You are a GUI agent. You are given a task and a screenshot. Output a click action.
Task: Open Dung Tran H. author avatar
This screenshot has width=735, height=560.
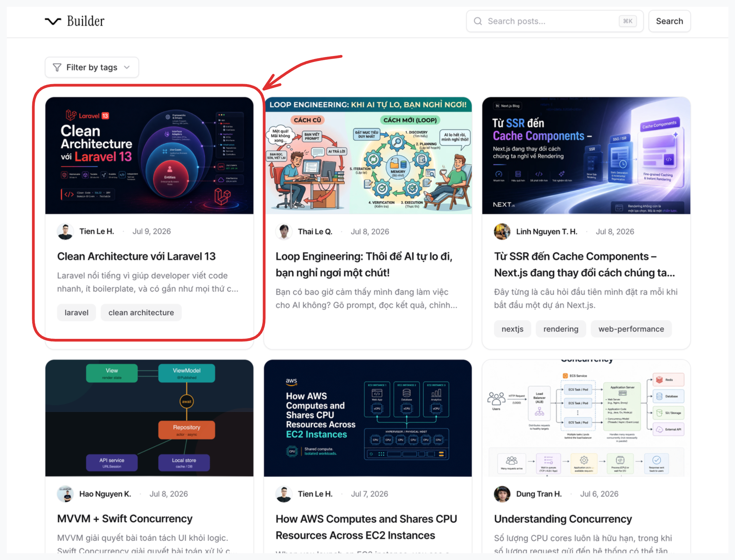(502, 494)
